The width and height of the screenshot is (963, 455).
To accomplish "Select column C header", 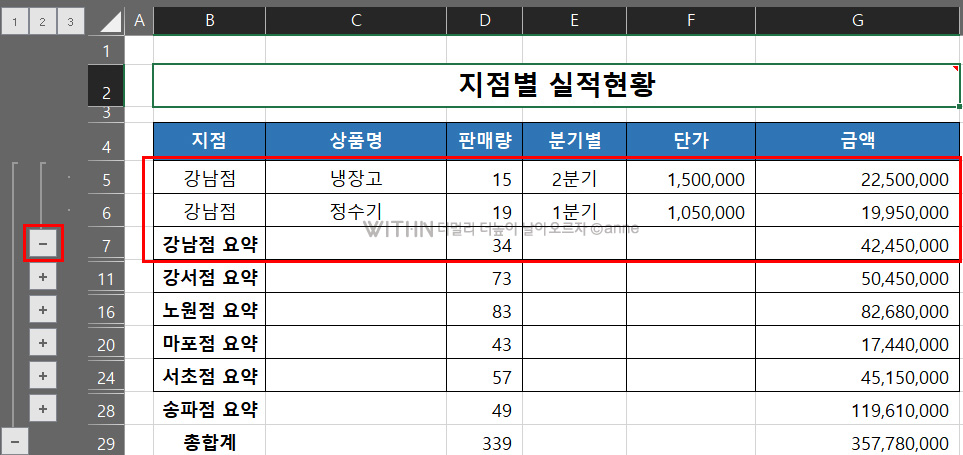I will (356, 21).
